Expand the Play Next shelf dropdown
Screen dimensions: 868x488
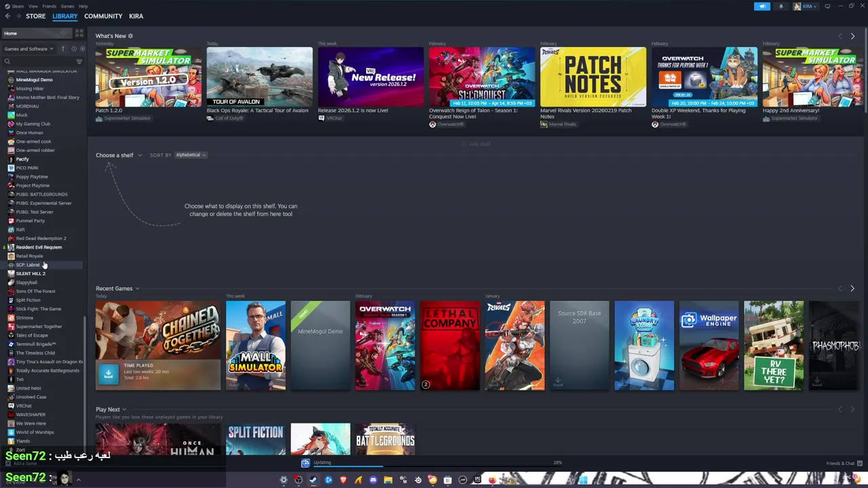pyautogui.click(x=111, y=409)
